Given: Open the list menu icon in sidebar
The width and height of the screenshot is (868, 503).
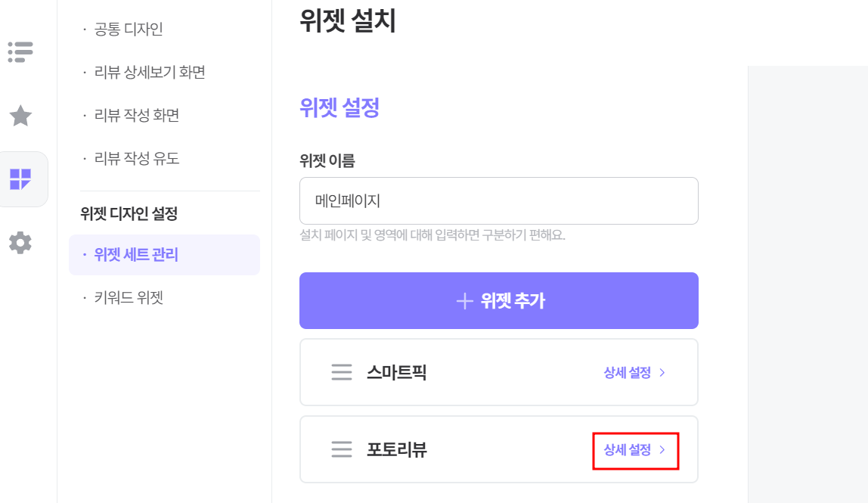Looking at the screenshot, I should (x=20, y=52).
